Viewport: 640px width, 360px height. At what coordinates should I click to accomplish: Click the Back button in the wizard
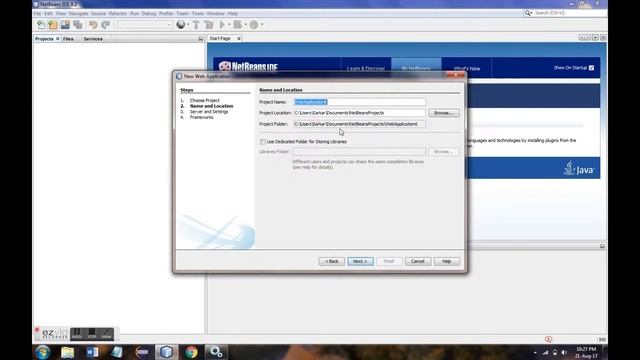tap(331, 261)
